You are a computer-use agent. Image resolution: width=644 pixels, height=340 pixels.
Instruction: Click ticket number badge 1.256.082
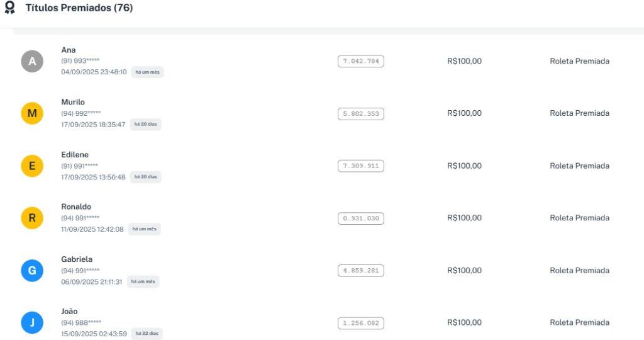point(360,323)
